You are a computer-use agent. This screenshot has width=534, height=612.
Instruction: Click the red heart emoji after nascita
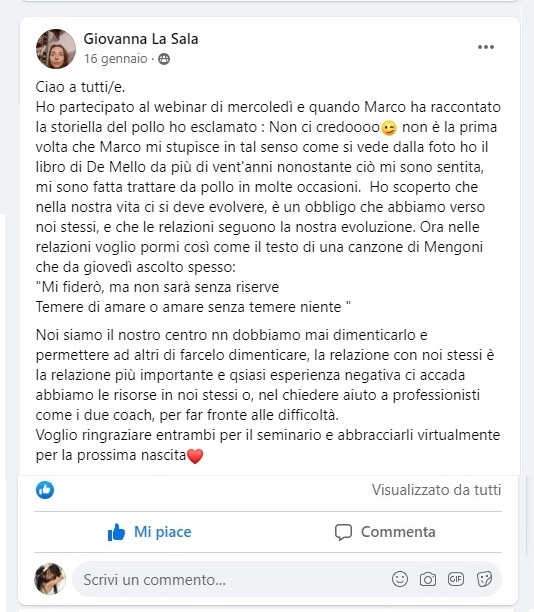(x=195, y=456)
